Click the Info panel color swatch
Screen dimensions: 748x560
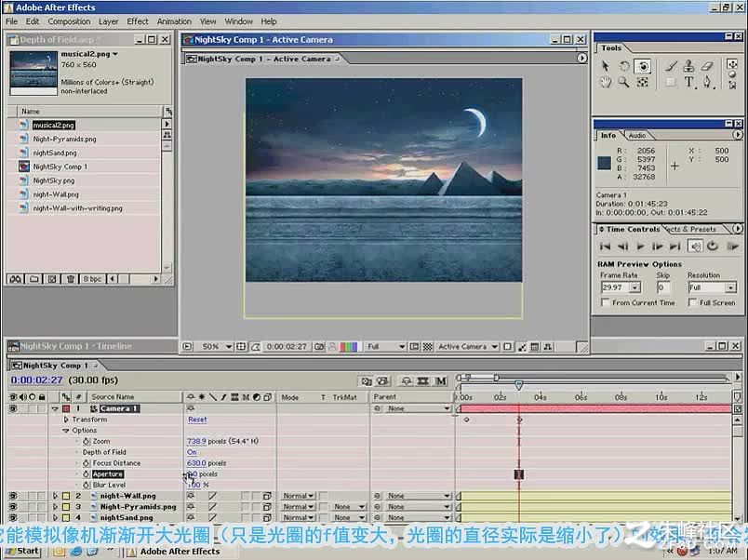[x=605, y=163]
